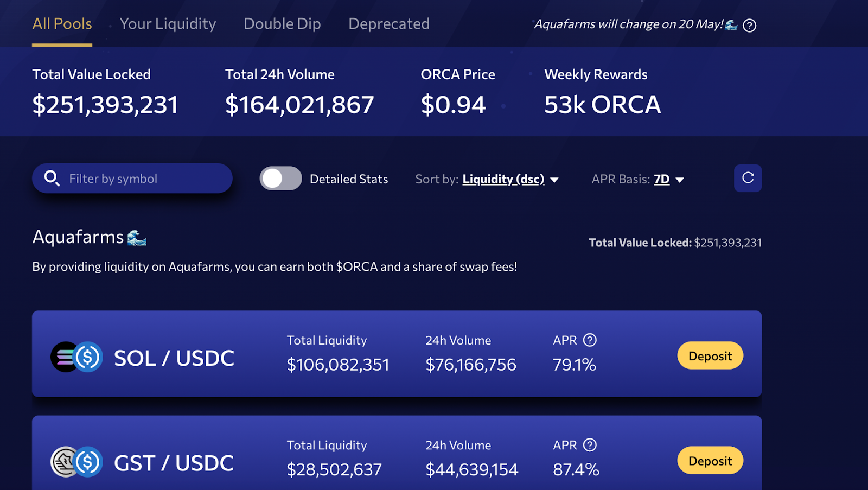Screen dimensions: 868x490
Task: Click the GST / USDC token pair icon
Action: pyautogui.click(x=76, y=462)
